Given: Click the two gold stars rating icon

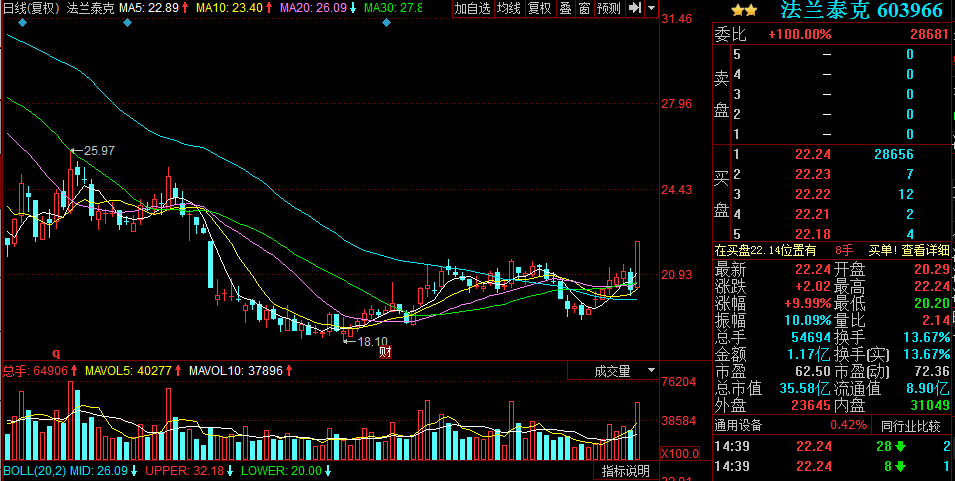Looking at the screenshot, I should pyautogui.click(x=744, y=10).
